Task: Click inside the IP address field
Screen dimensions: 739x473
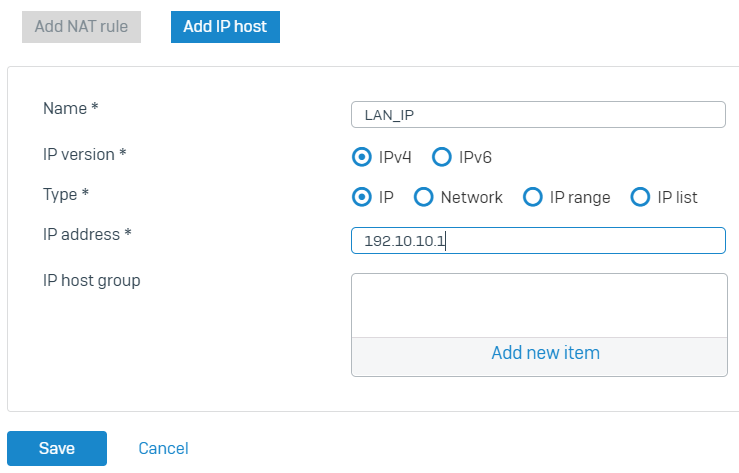Action: (x=538, y=241)
